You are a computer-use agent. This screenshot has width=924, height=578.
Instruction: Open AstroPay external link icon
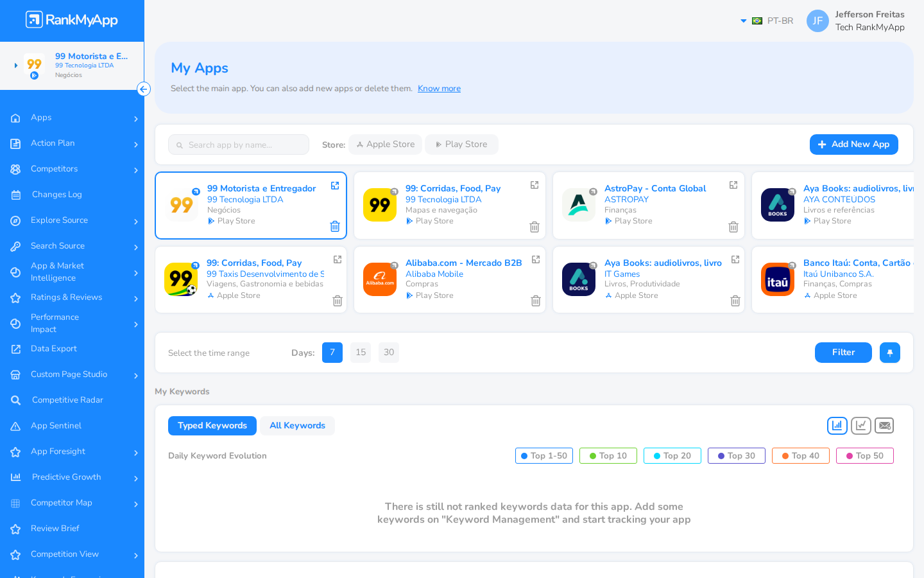(x=733, y=185)
